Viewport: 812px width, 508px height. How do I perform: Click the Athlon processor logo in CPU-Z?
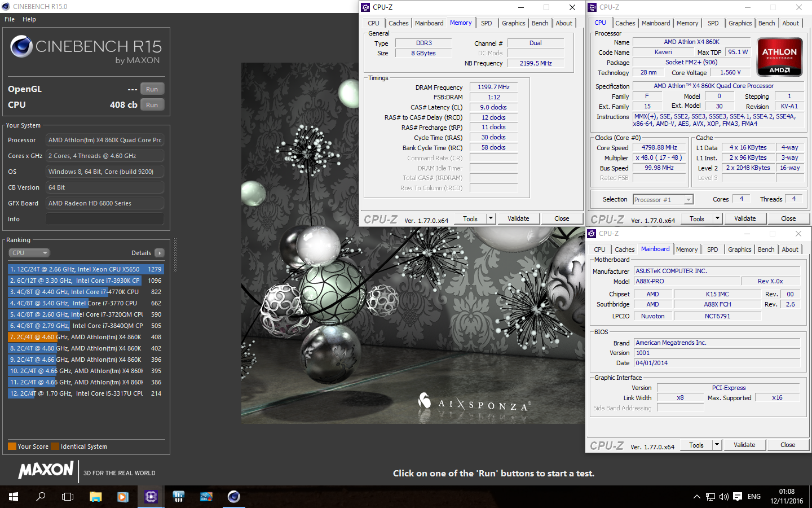[780, 56]
